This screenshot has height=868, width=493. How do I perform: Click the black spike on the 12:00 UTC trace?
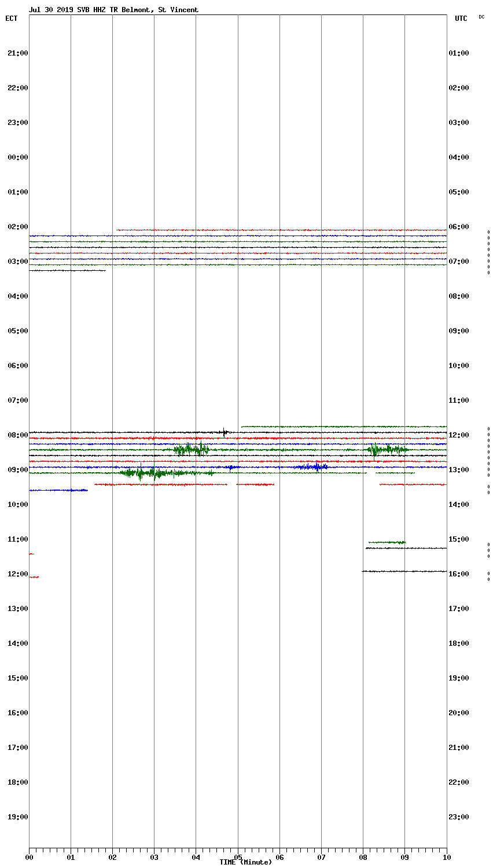tap(225, 432)
